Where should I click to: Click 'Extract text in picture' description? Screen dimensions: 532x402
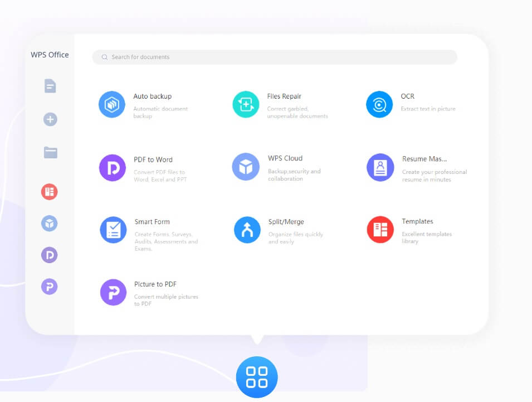coord(428,109)
